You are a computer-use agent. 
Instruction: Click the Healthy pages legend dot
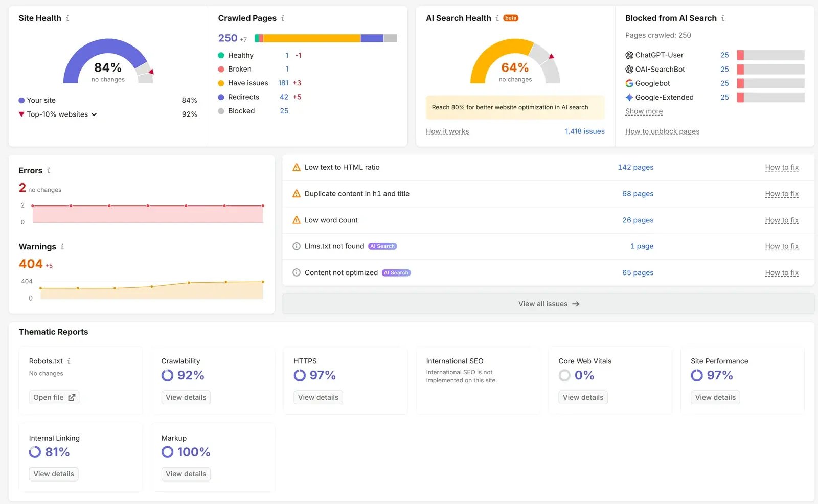221,55
